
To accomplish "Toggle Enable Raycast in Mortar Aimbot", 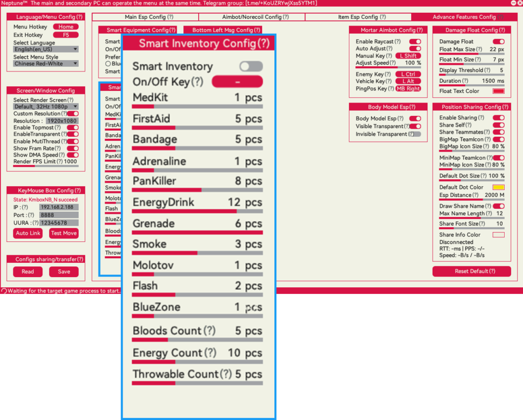I will point(415,42).
